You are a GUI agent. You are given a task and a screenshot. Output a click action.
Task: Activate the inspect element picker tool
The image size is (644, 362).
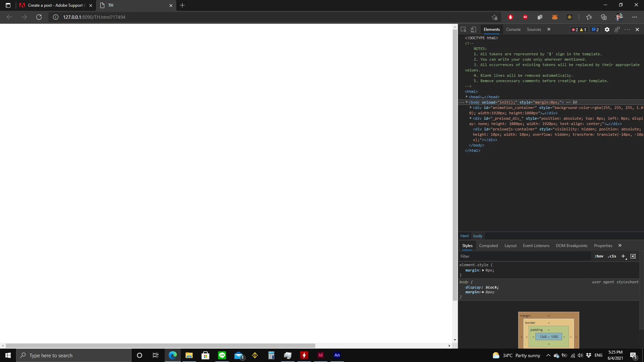464,29
